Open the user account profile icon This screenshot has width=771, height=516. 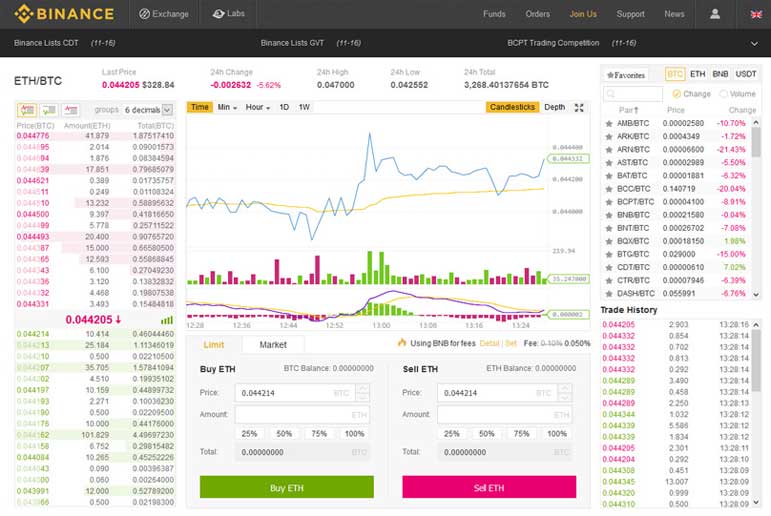[714, 14]
